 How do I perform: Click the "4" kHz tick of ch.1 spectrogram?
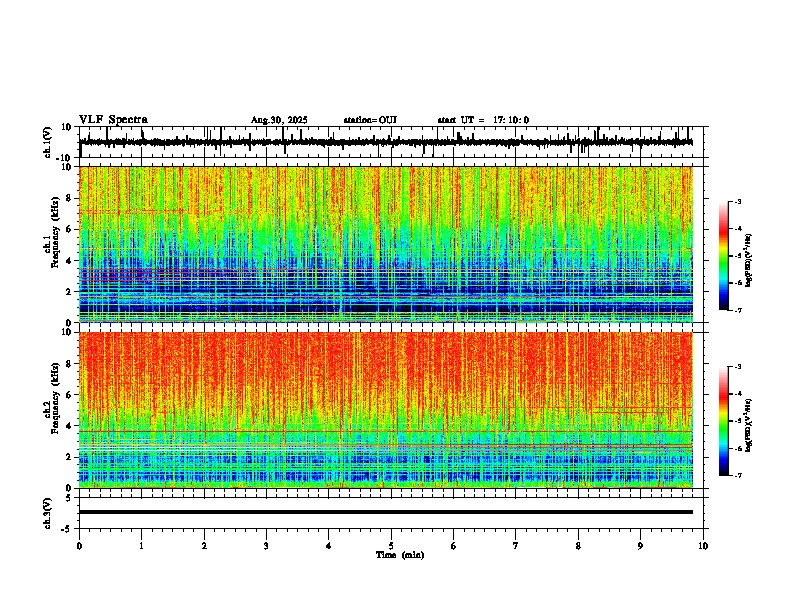click(70, 261)
